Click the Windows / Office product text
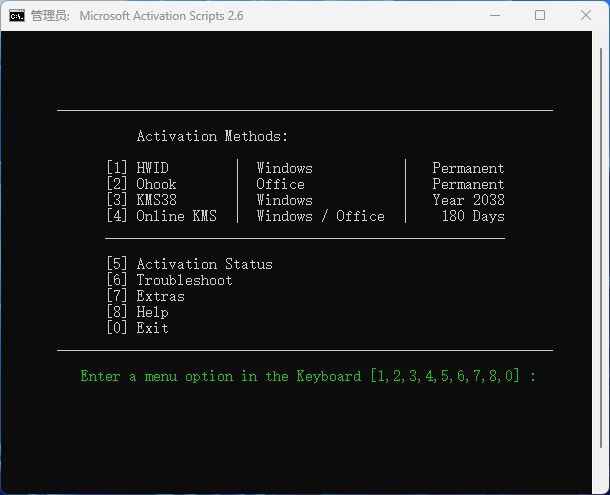This screenshot has height=495, width=610. [x=320, y=216]
